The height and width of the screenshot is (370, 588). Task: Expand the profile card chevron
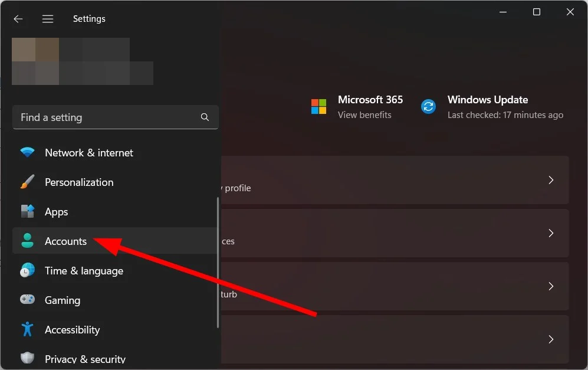point(551,180)
